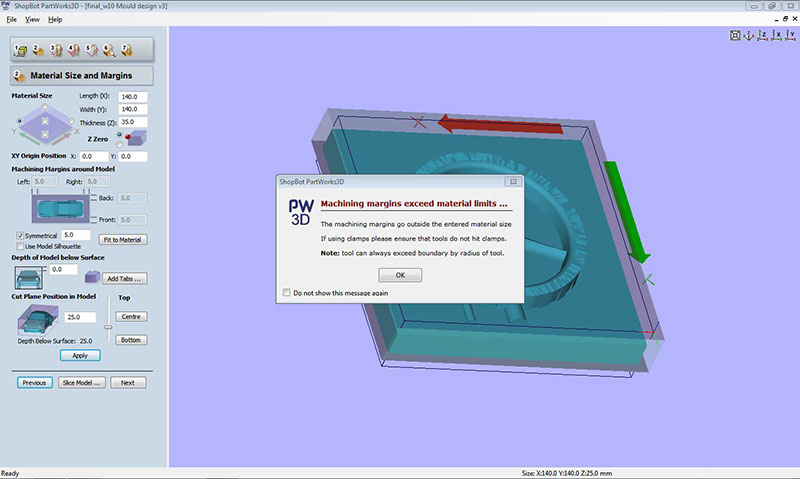Click the Length (X) input field
This screenshot has height=479, width=800.
tap(133, 96)
